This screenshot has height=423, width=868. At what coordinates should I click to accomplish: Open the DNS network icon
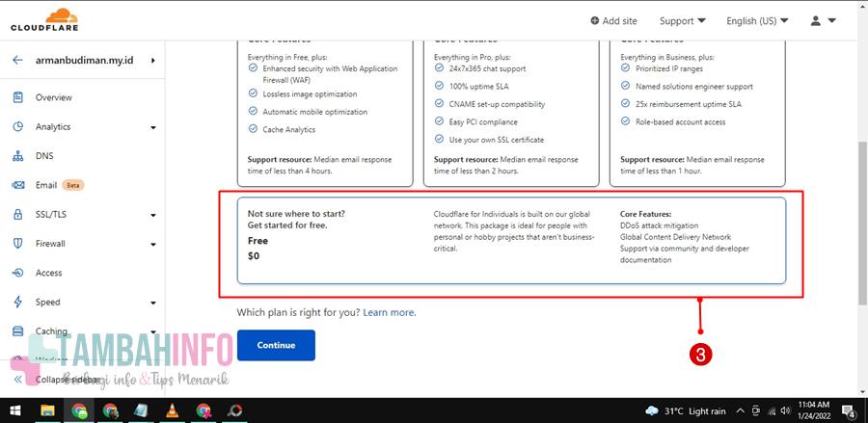coord(17,156)
